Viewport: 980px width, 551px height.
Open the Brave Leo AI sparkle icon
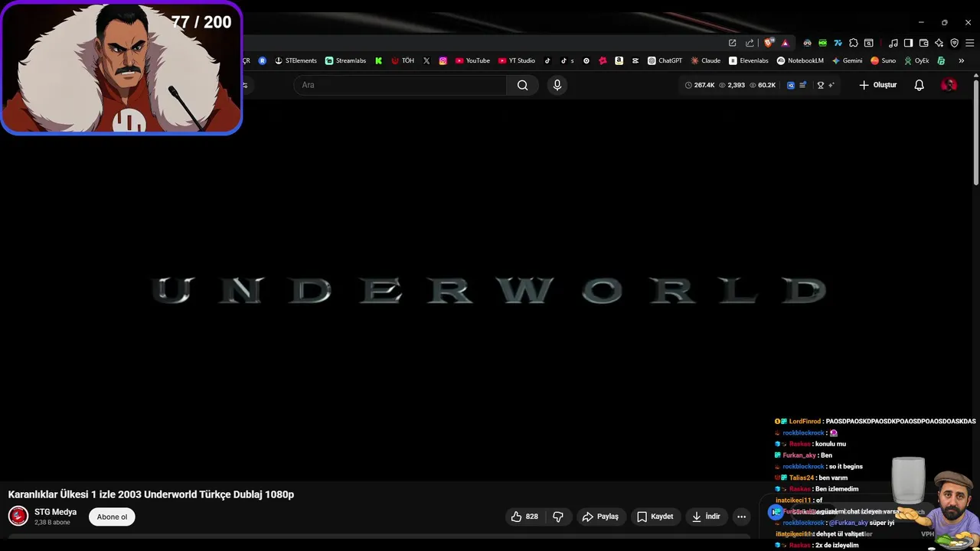tap(939, 43)
